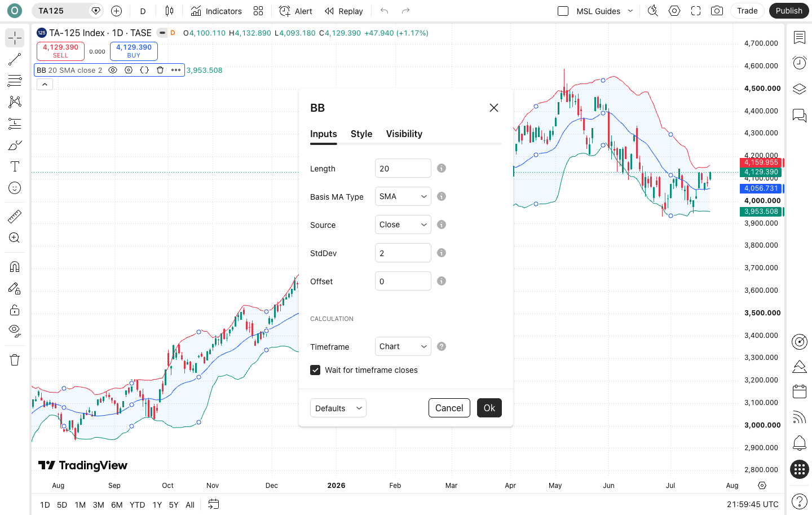Click the SELL 4,129.390 button

[60, 51]
